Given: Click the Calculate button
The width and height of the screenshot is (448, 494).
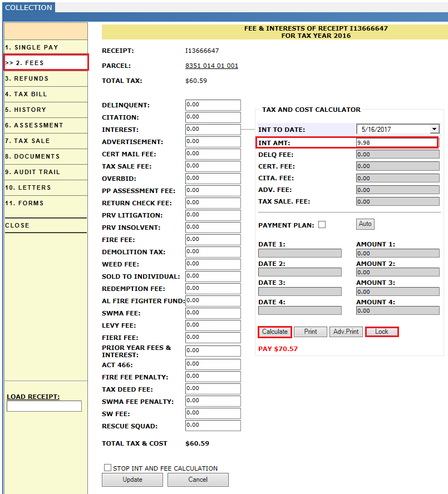Looking at the screenshot, I should pos(274,332).
